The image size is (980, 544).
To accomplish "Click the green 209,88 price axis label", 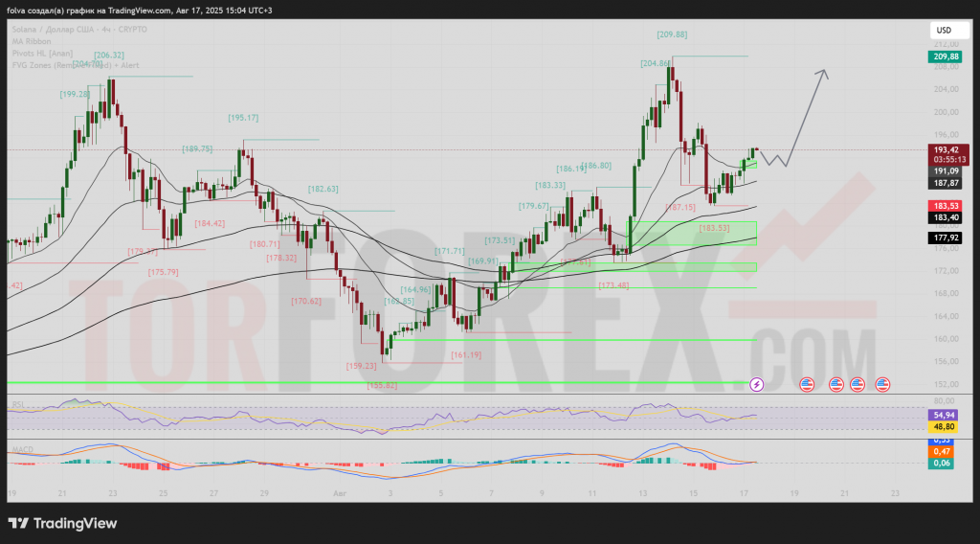I will 945,57.
